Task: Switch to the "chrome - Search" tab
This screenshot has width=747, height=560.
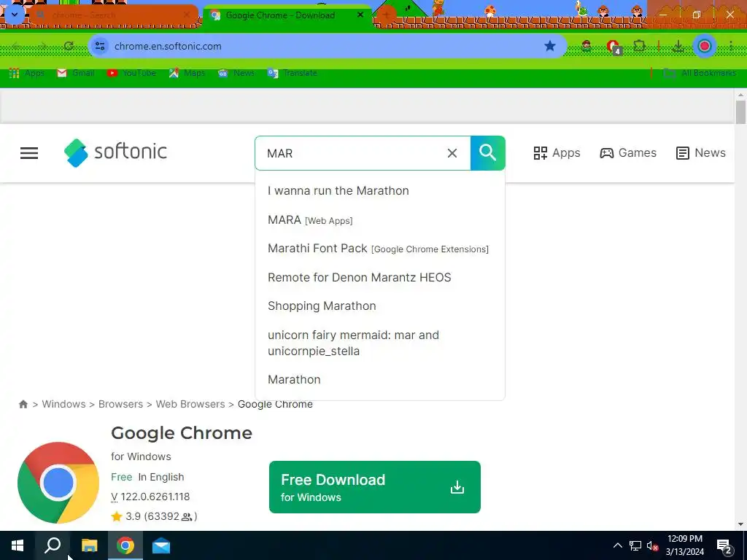Action: (x=112, y=15)
